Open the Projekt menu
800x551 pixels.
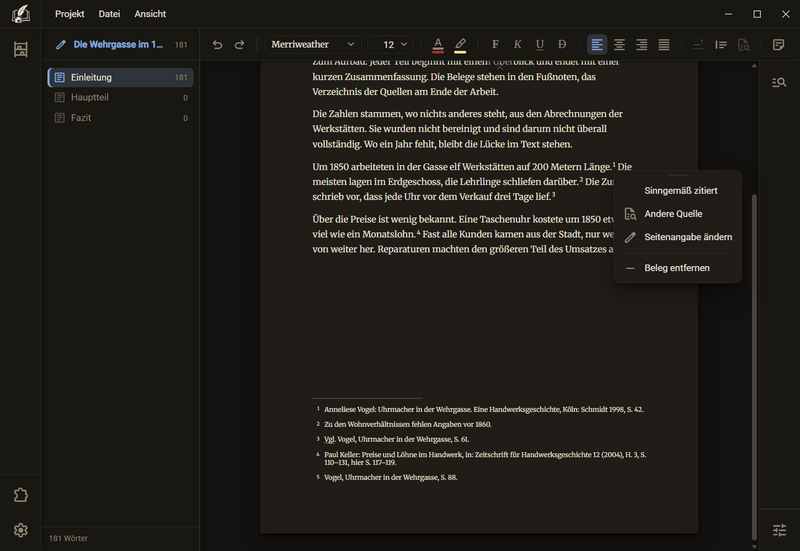(69, 14)
